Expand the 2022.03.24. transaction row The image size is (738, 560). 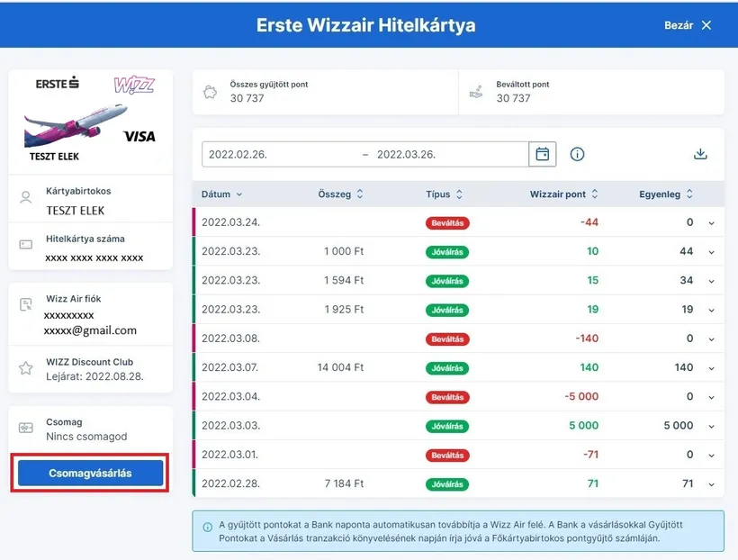(711, 223)
